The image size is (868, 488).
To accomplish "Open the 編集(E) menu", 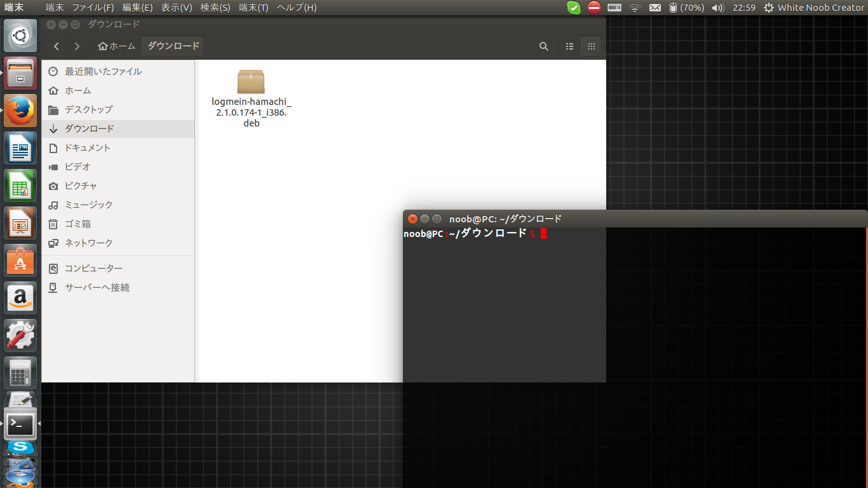I will point(137,8).
